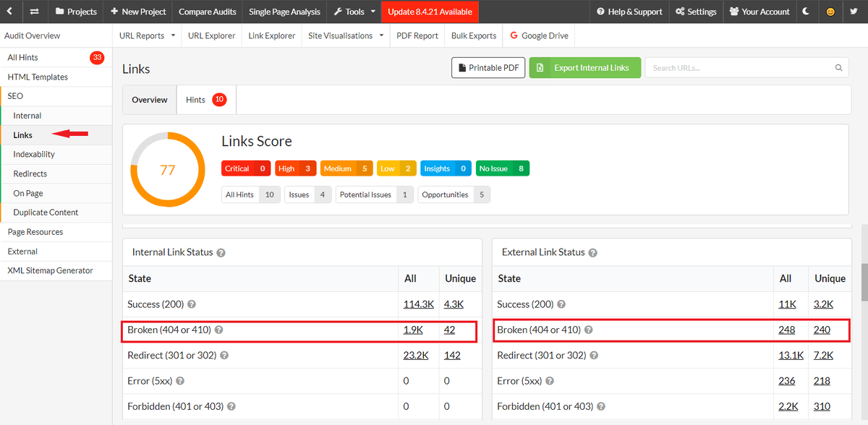
Task: Open the Site Visualisations dropdown
Action: click(x=345, y=35)
